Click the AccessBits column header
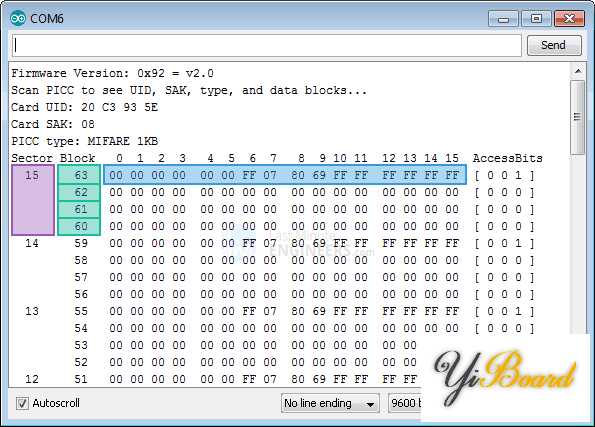595x427 pixels. 507,158
